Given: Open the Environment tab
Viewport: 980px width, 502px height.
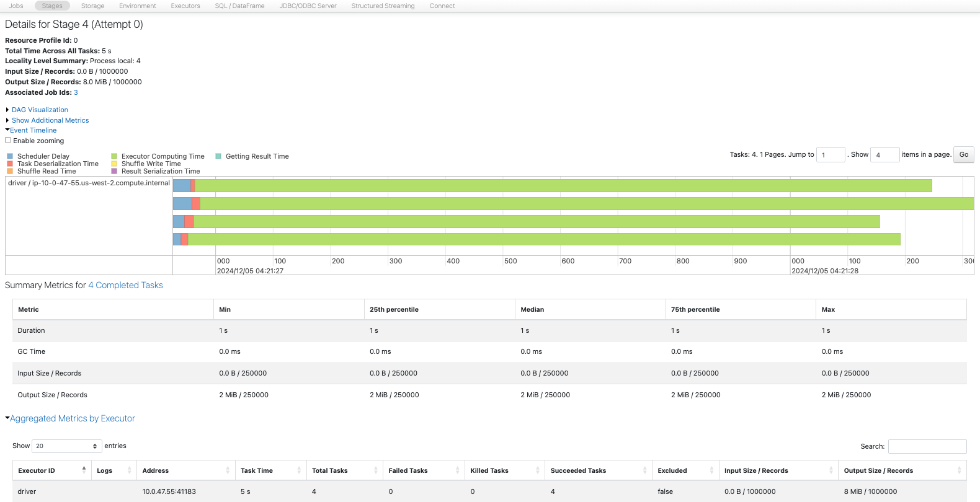Looking at the screenshot, I should [138, 6].
